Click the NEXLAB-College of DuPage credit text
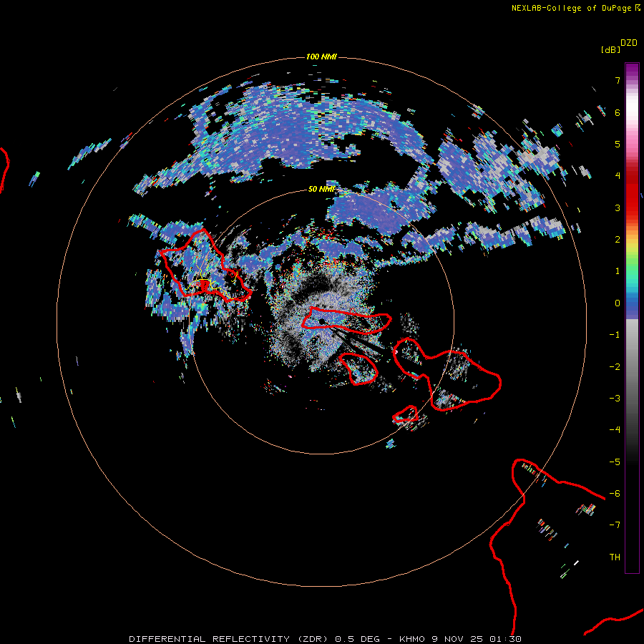 (572, 8)
